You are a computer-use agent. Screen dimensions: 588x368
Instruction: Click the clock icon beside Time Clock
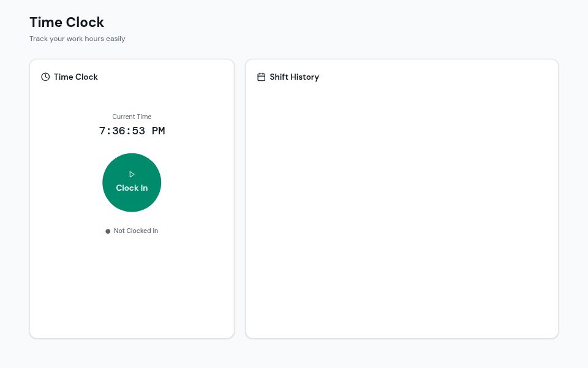click(45, 77)
